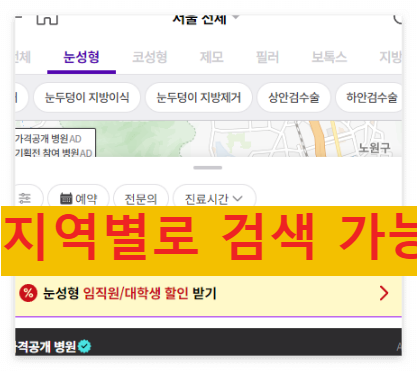The width and height of the screenshot is (417, 371).
Task: Choose the 상안검수술 chip
Action: coord(294,98)
